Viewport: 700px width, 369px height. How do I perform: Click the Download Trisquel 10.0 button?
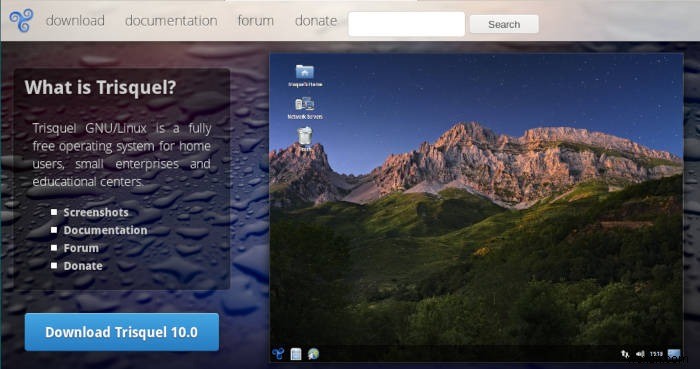[x=122, y=332]
